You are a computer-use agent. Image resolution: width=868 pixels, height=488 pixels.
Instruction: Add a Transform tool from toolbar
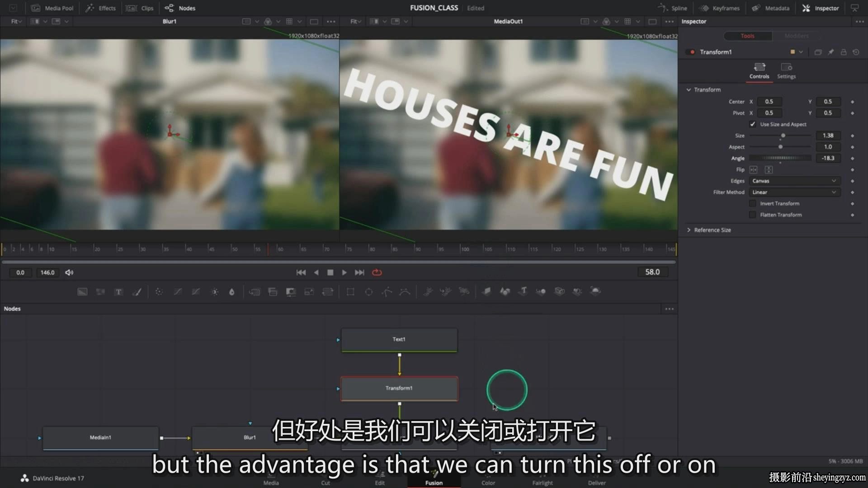coord(328,292)
